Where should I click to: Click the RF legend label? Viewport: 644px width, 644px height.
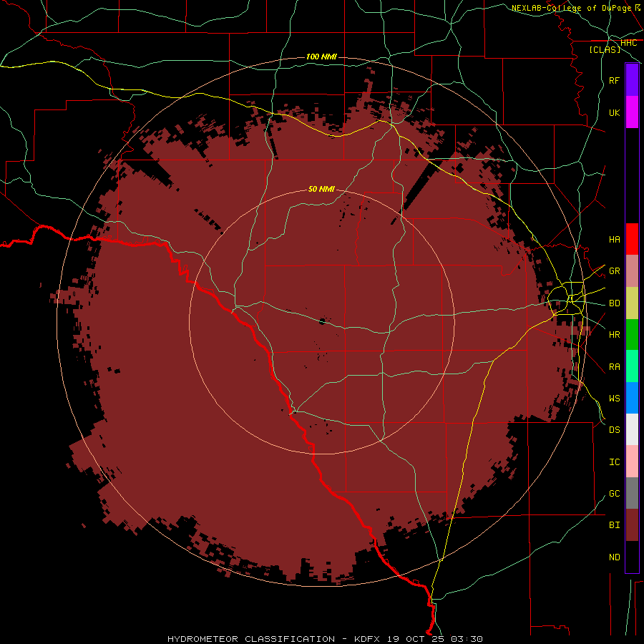[614, 80]
